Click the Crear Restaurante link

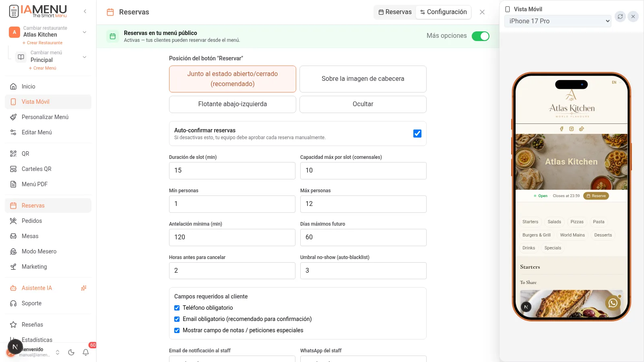tap(42, 43)
